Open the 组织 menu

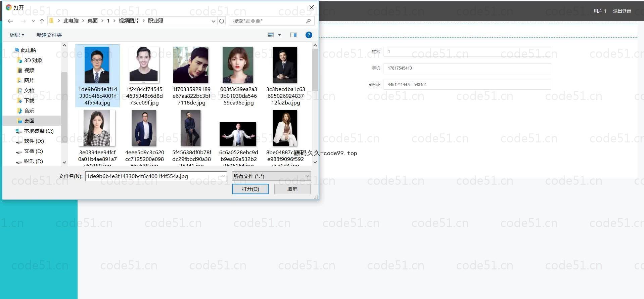point(17,35)
